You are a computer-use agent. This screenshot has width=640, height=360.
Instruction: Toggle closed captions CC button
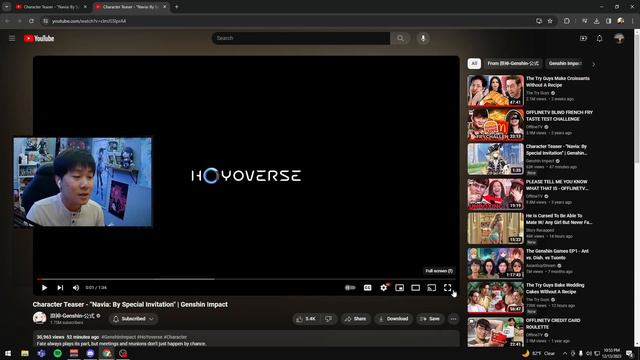coord(367,288)
